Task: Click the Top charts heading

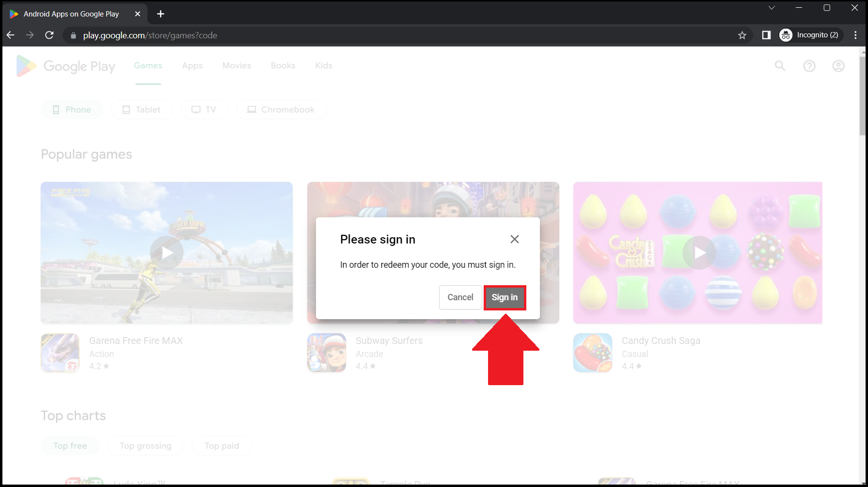Action: click(73, 416)
